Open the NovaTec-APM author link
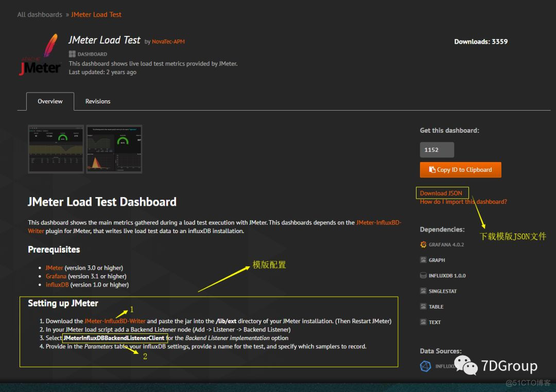 point(168,42)
